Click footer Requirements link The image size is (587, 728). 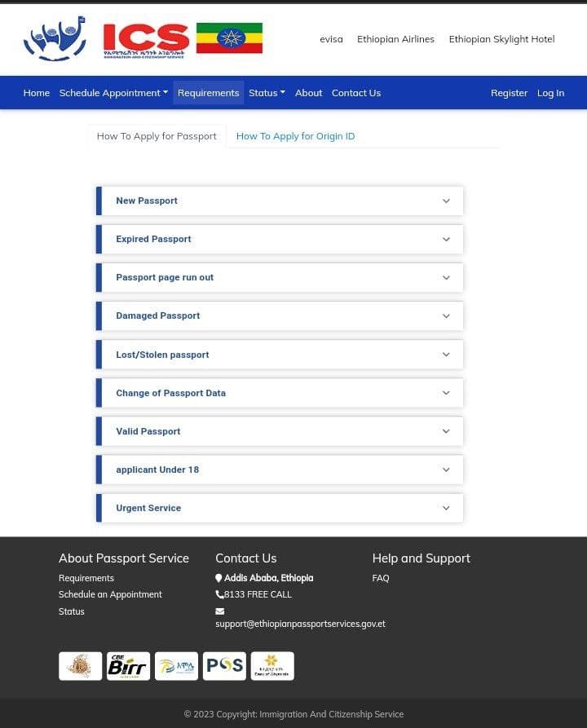(86, 578)
